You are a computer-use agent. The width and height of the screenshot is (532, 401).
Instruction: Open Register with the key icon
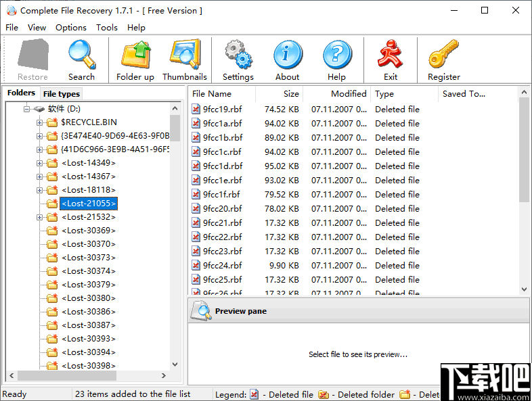[443, 53]
